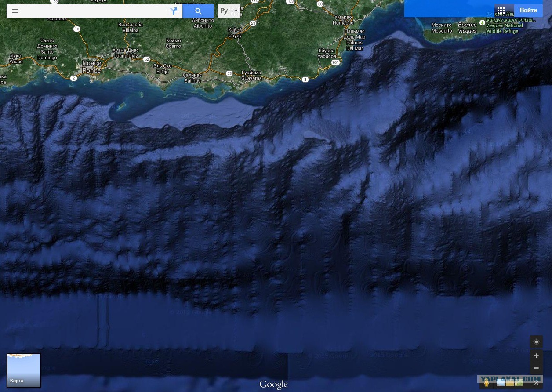The image size is (552, 392).
Task: Select the "Хуана Диас Juana Díaz" label
Action: point(126,53)
